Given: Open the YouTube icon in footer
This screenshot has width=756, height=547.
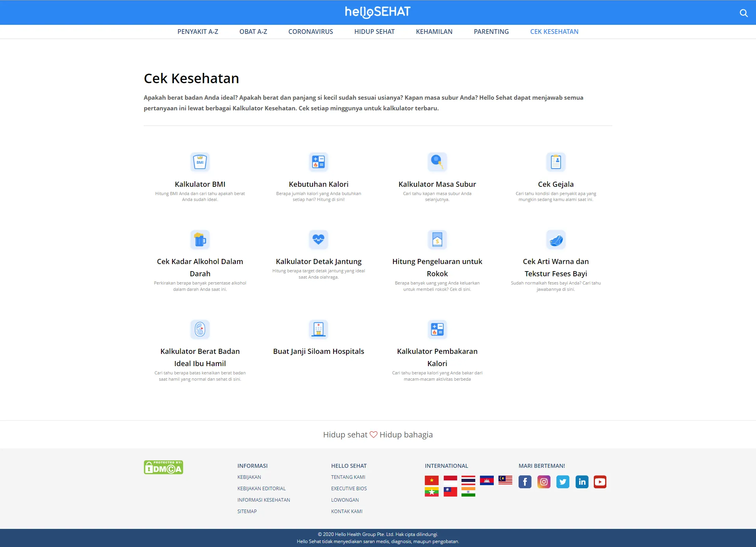Looking at the screenshot, I should (600, 482).
